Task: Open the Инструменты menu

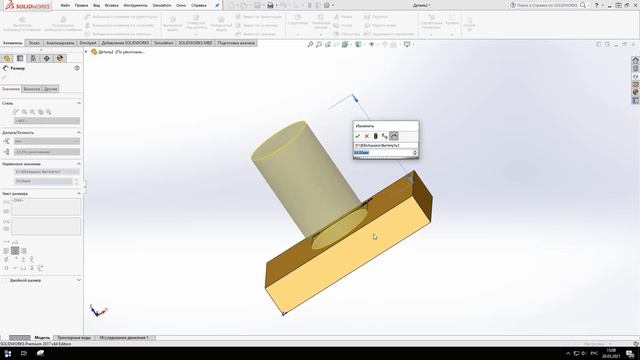Action: (x=135, y=5)
